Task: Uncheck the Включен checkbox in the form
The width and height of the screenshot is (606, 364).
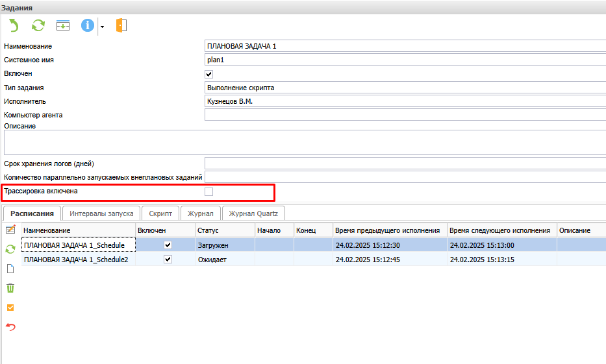Action: point(208,74)
